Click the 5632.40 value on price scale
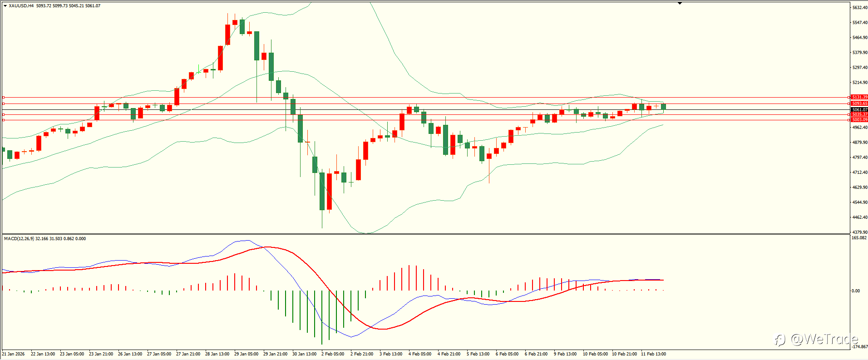 (860, 8)
